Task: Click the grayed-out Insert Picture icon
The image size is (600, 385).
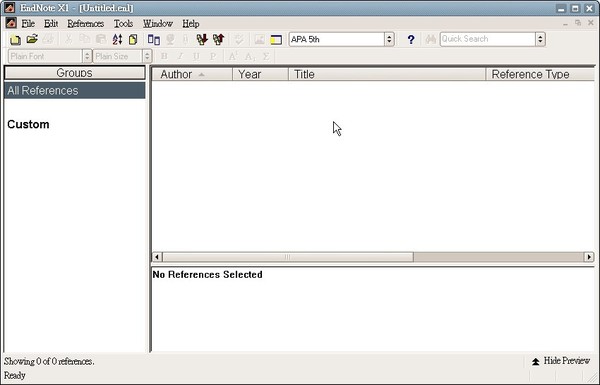Action: (259, 39)
